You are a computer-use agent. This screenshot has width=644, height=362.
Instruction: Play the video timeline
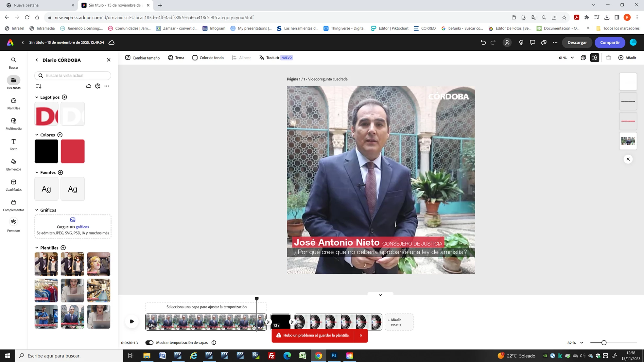tap(132, 321)
